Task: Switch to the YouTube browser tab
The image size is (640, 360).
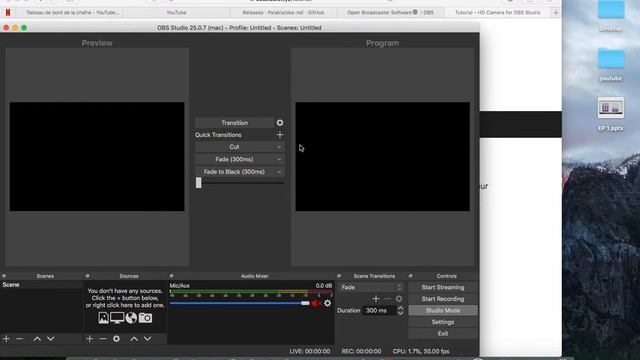Action: pos(176,13)
